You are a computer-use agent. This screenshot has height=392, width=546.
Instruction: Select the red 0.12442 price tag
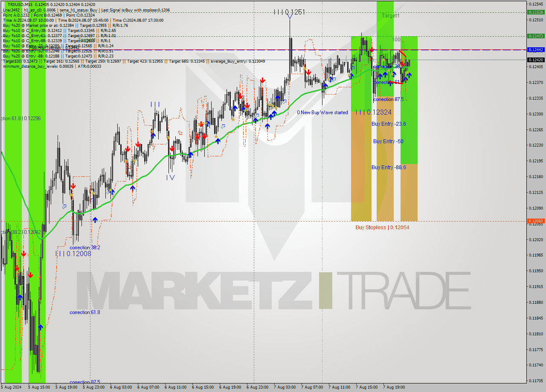pos(535,50)
